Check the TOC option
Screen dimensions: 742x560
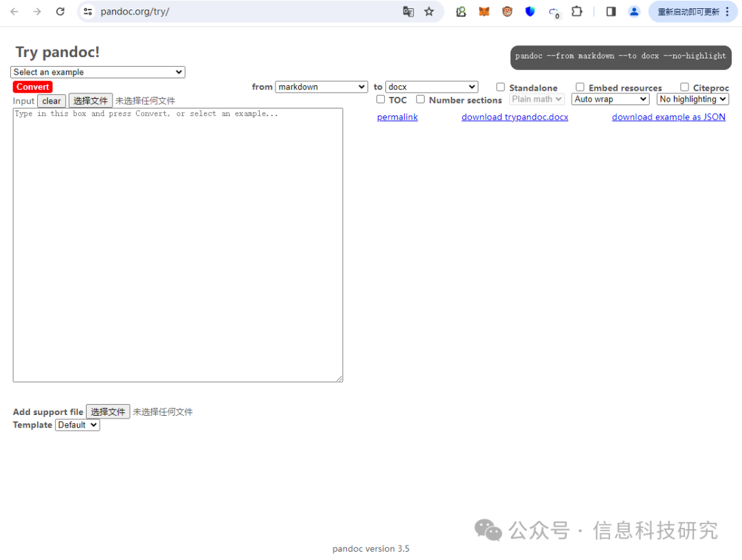pos(381,99)
